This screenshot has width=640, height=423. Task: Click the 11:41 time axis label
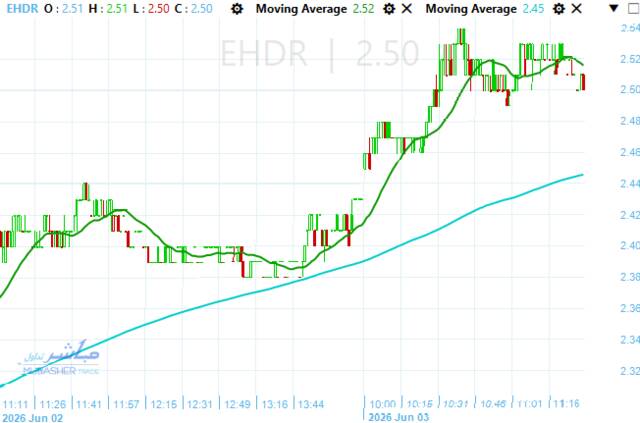point(89,405)
